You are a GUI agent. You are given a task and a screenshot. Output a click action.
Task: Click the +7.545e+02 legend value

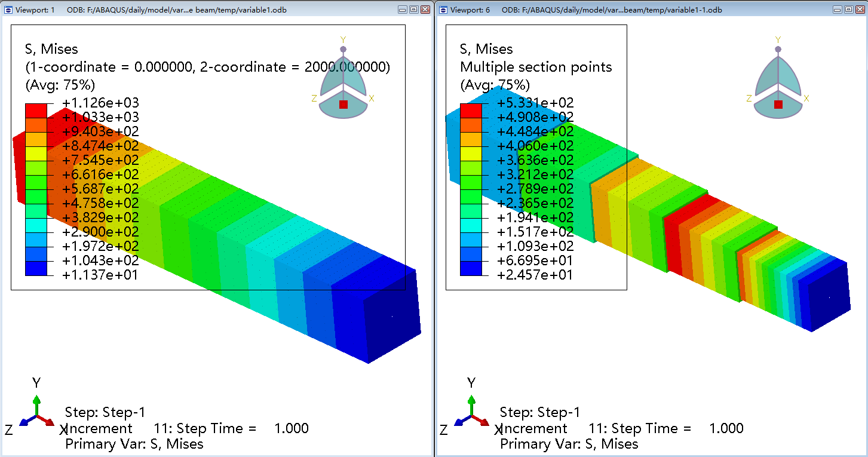[x=100, y=160]
